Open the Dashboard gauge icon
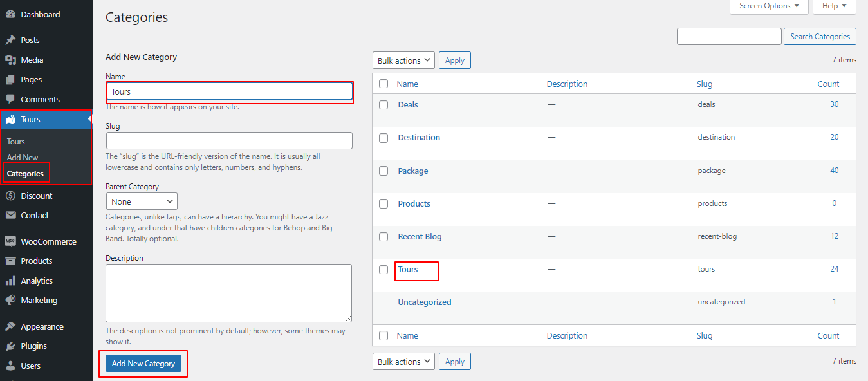The width and height of the screenshot is (868, 381). tap(10, 14)
